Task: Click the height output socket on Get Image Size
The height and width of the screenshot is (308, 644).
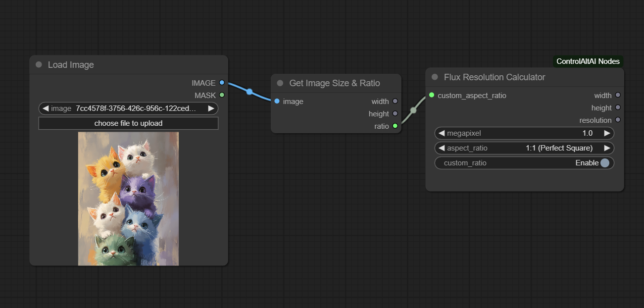Action: (x=395, y=113)
